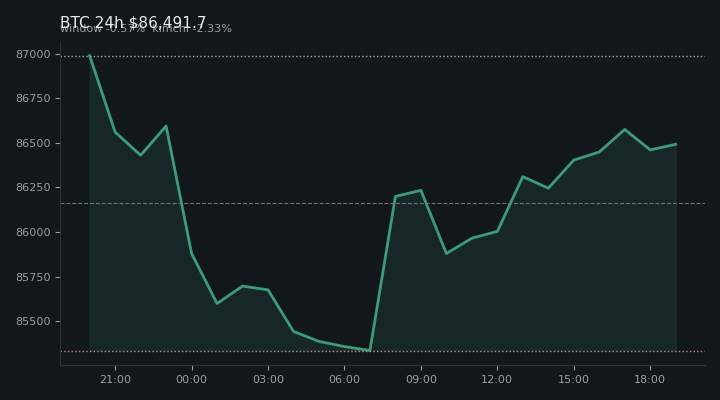720x400 pixels.
Task: Click the "85750" y-axis label
Action: click(x=33, y=277)
